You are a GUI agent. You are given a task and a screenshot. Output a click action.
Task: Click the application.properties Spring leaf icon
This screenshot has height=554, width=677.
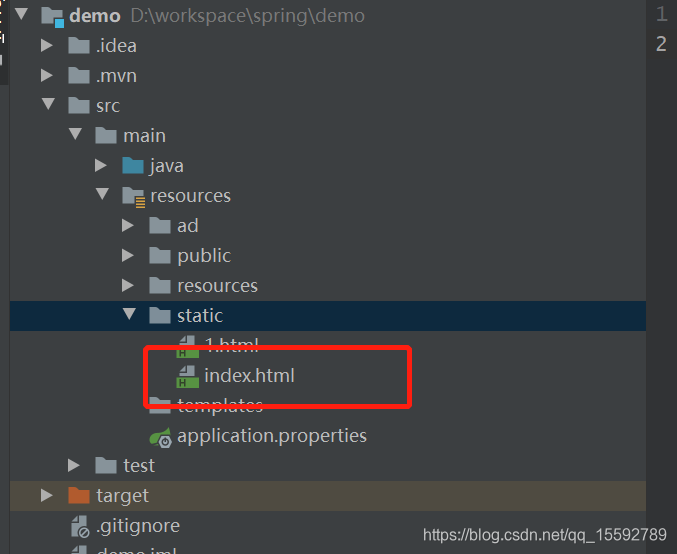(x=161, y=437)
